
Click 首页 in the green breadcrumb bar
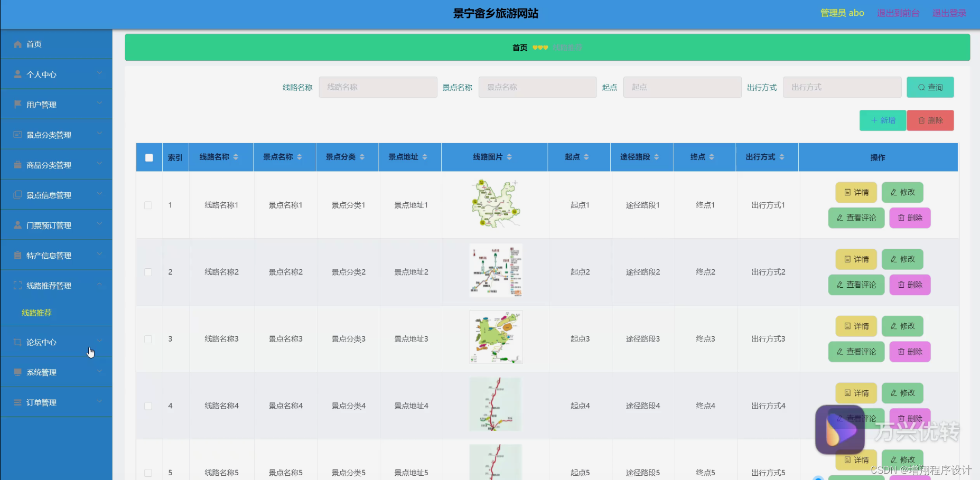tap(520, 48)
